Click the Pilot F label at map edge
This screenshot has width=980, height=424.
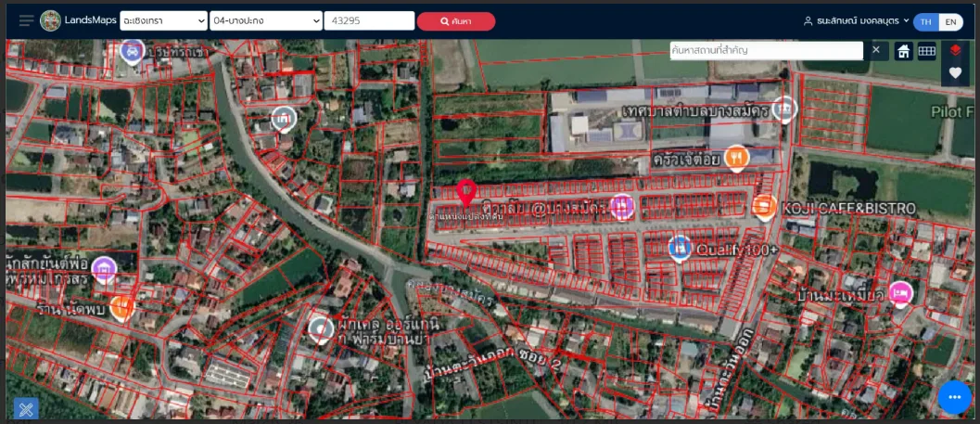click(952, 112)
